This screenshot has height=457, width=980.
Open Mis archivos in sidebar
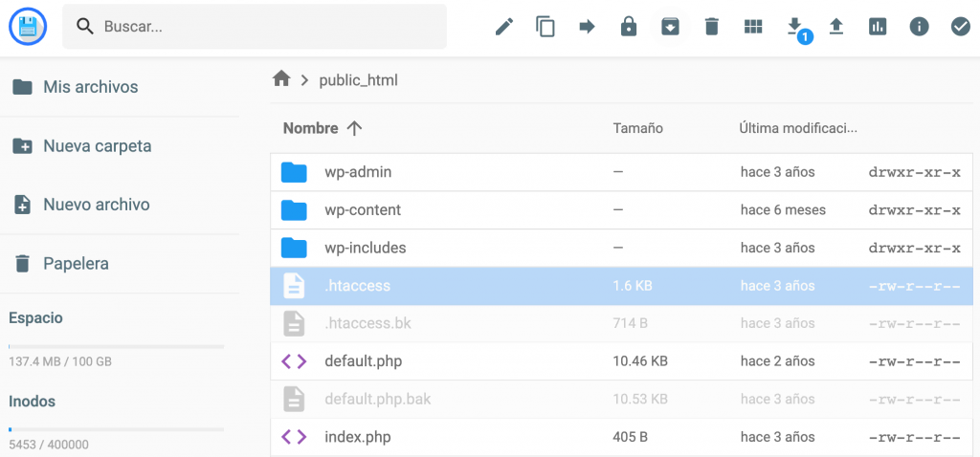point(90,87)
